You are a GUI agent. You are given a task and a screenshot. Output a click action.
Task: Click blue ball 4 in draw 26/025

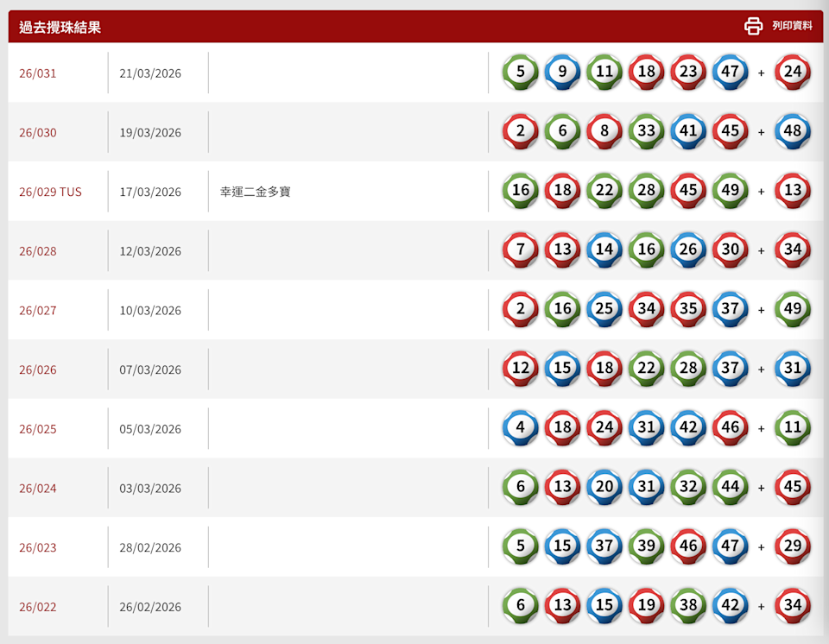pos(521,428)
